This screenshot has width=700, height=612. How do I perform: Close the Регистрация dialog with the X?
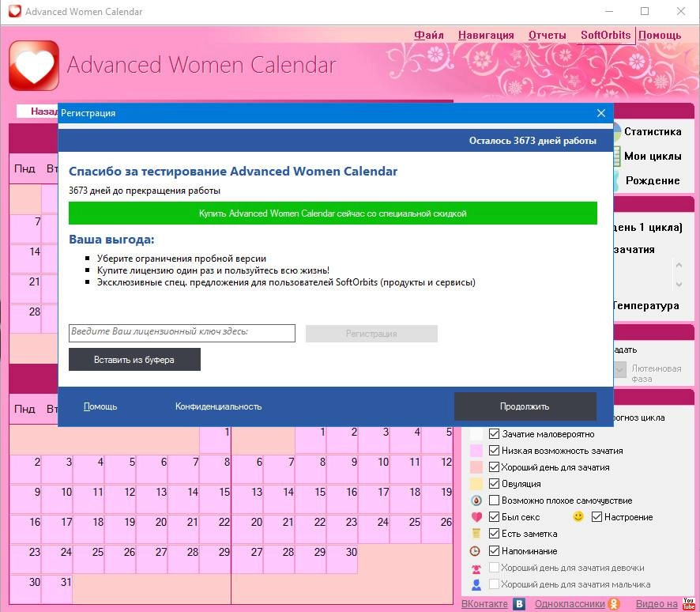tap(601, 113)
